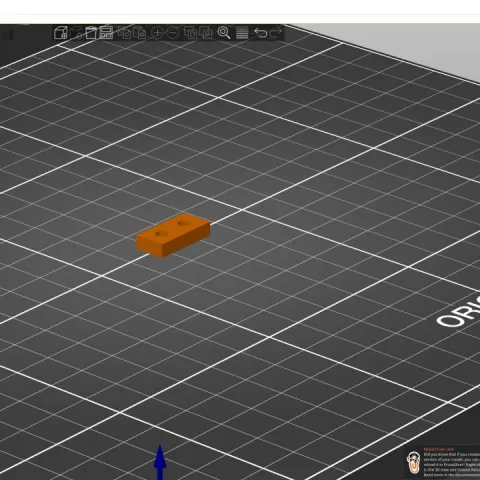Click the Remove instance minus icon
The image size is (480, 480).
[x=172, y=33]
